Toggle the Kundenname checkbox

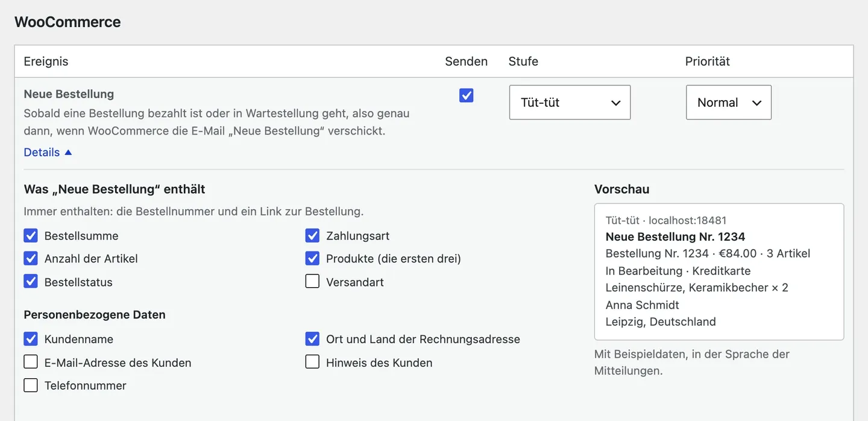[31, 339]
